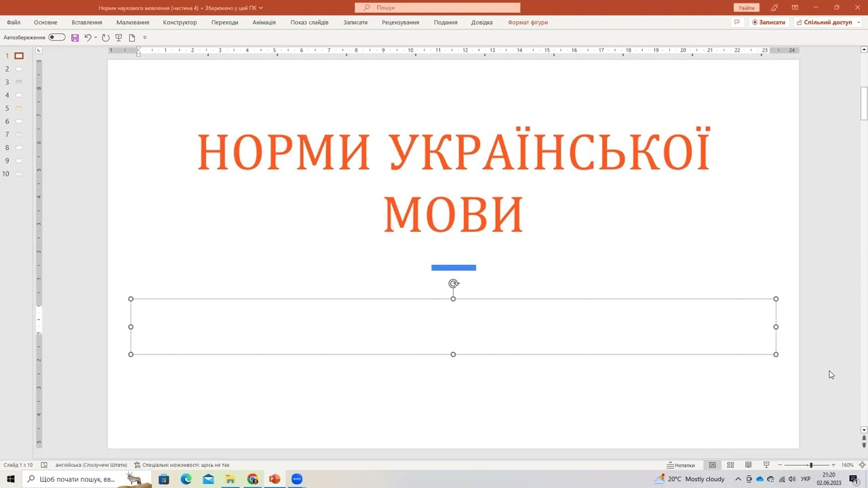Select slide 5 thumbnail in the slide panel

19,108
